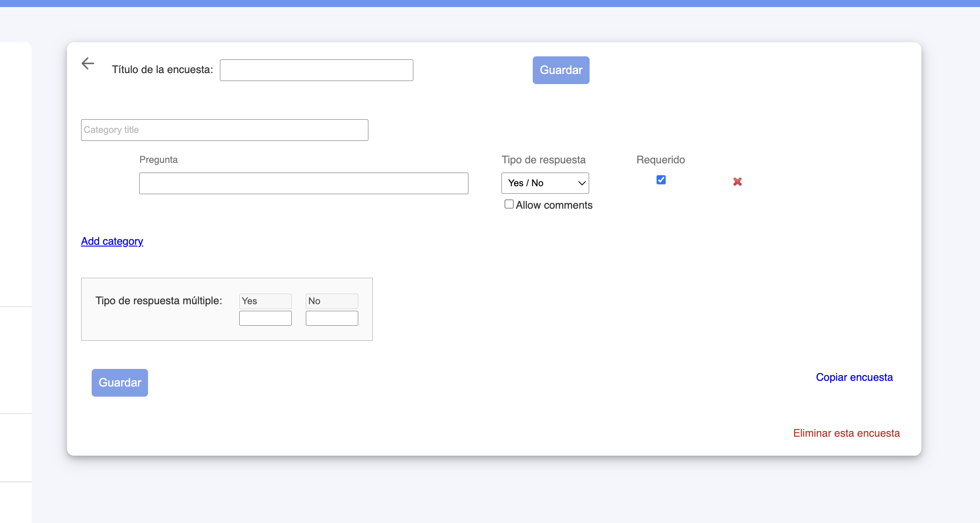The width and height of the screenshot is (980, 523).
Task: Click the Add category link
Action: 112,241
